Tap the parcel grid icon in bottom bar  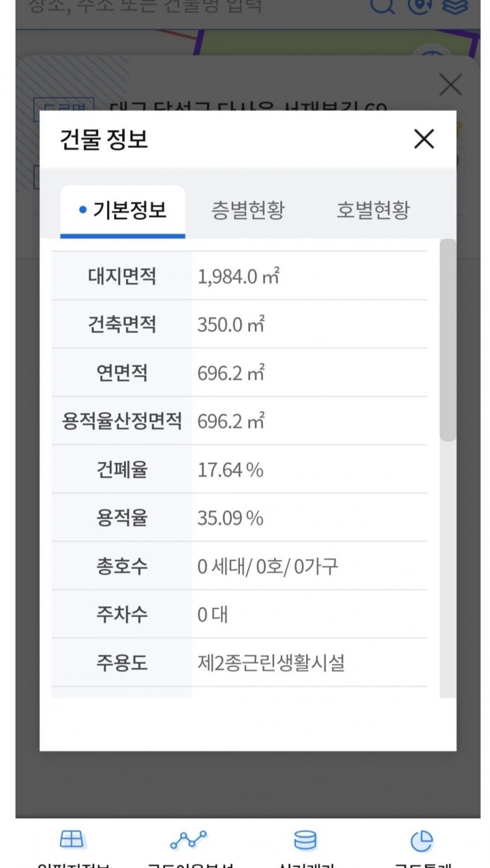pyautogui.click(x=72, y=840)
